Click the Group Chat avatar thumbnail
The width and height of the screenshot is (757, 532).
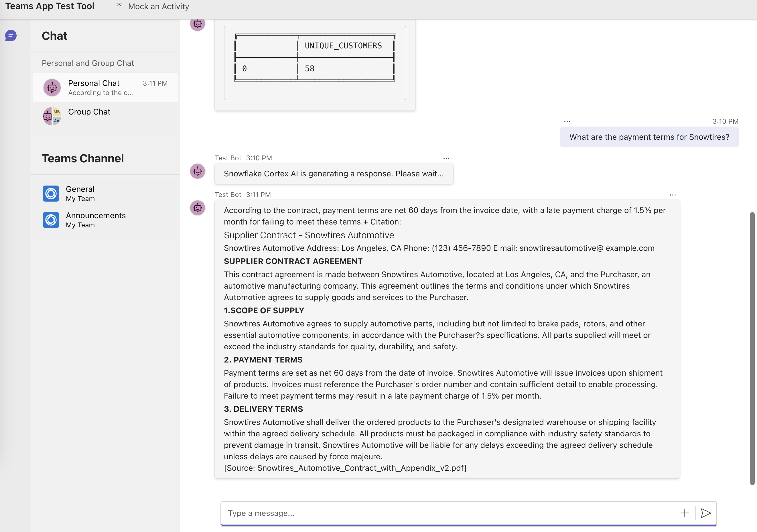click(52, 116)
